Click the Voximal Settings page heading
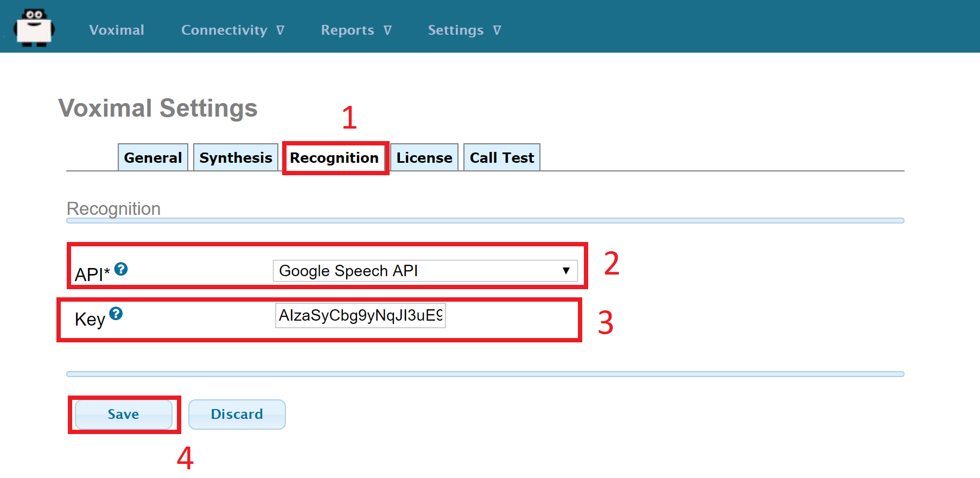The width and height of the screenshot is (980, 478). 158,108
